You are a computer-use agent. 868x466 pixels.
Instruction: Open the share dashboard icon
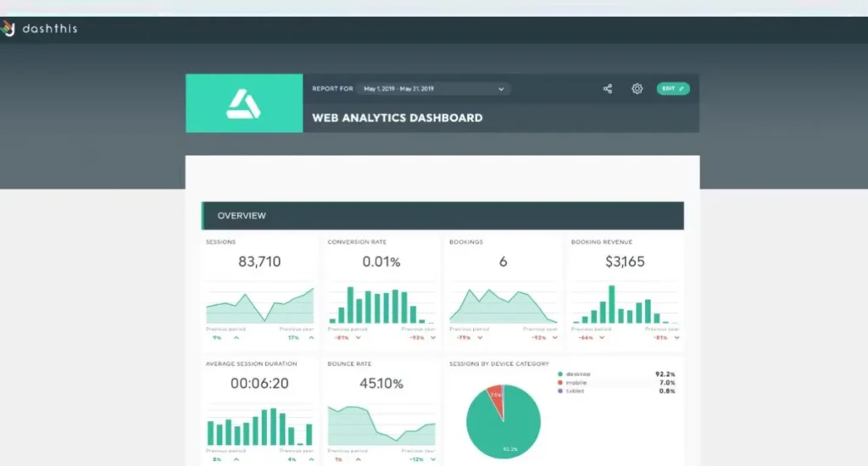click(608, 89)
